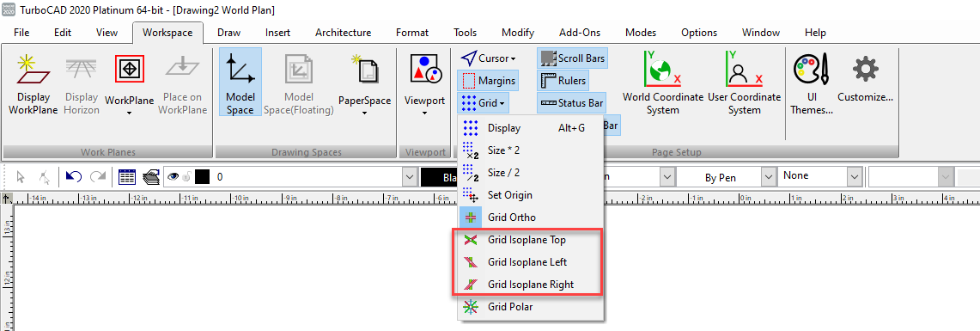
Task: Open the Window menu
Action: tap(761, 33)
